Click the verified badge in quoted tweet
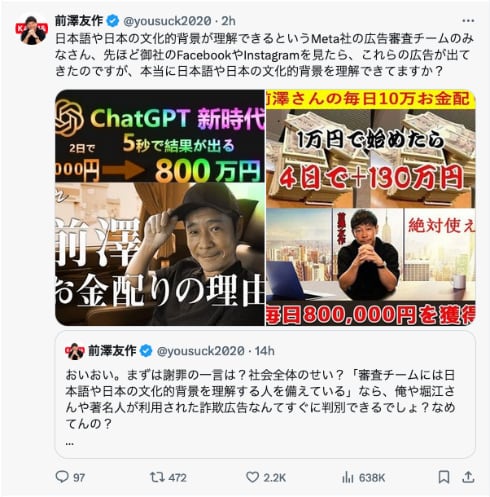 tap(146, 351)
